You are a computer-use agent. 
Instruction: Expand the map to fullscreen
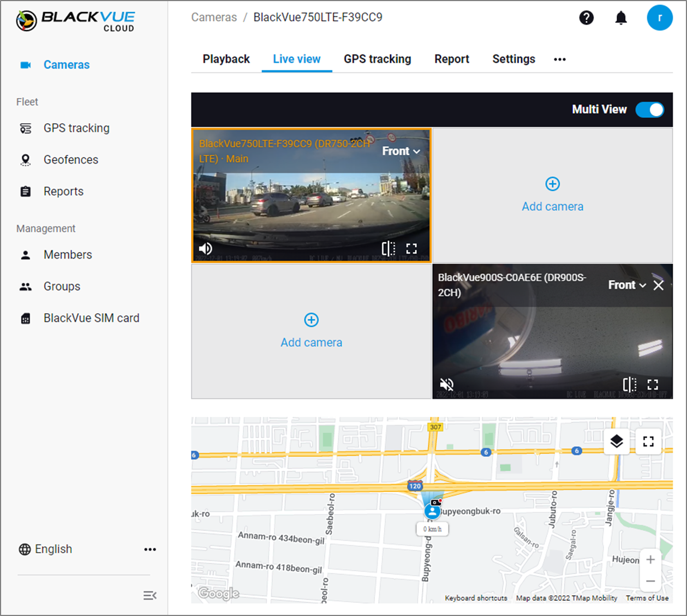(648, 441)
